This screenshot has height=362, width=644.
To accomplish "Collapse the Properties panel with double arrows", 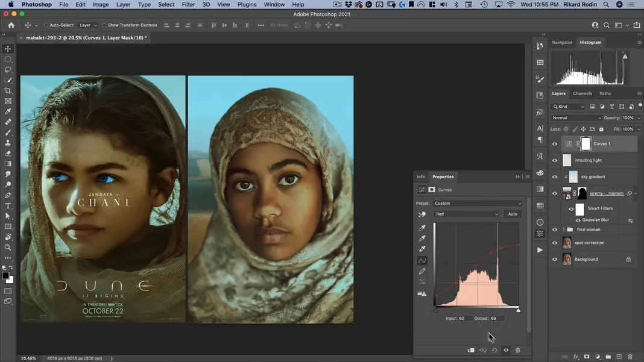I will tap(517, 177).
